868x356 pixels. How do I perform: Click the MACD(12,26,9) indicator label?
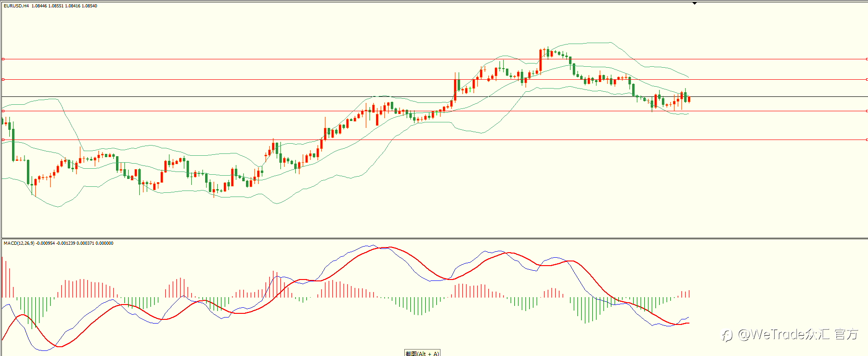pyautogui.click(x=19, y=243)
